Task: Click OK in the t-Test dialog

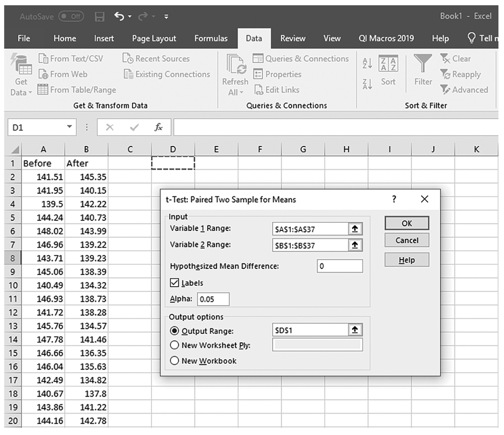Action: pyautogui.click(x=407, y=223)
